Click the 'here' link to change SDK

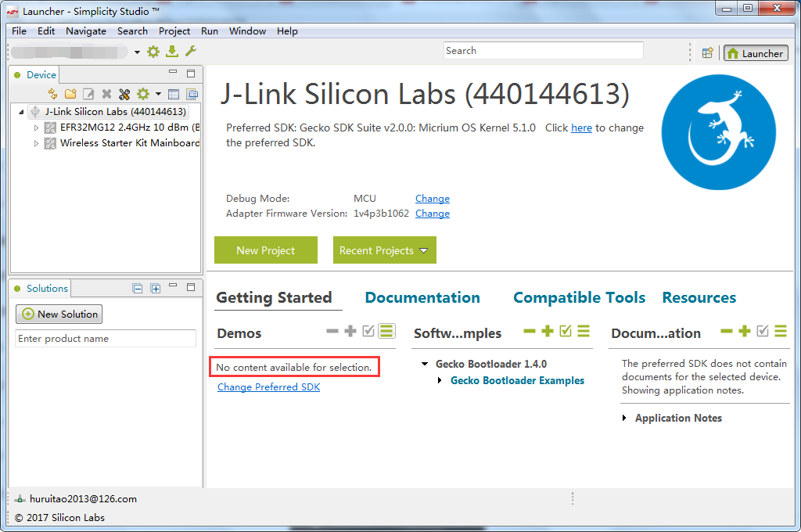click(x=581, y=128)
